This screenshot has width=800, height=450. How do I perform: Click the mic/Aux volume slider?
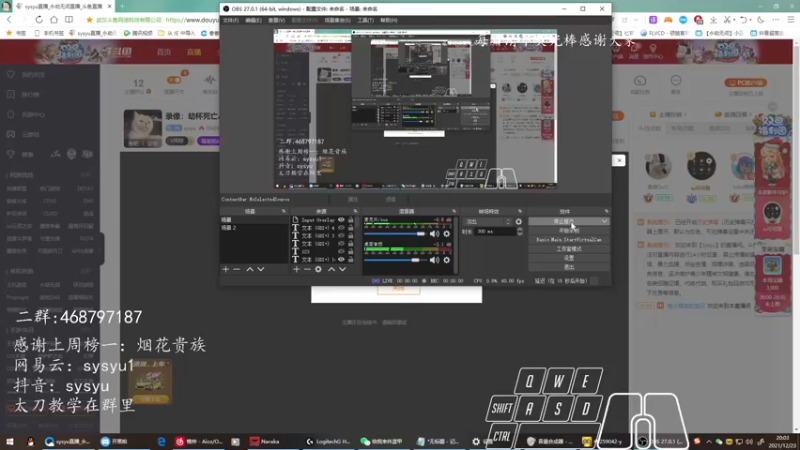pyautogui.click(x=395, y=234)
